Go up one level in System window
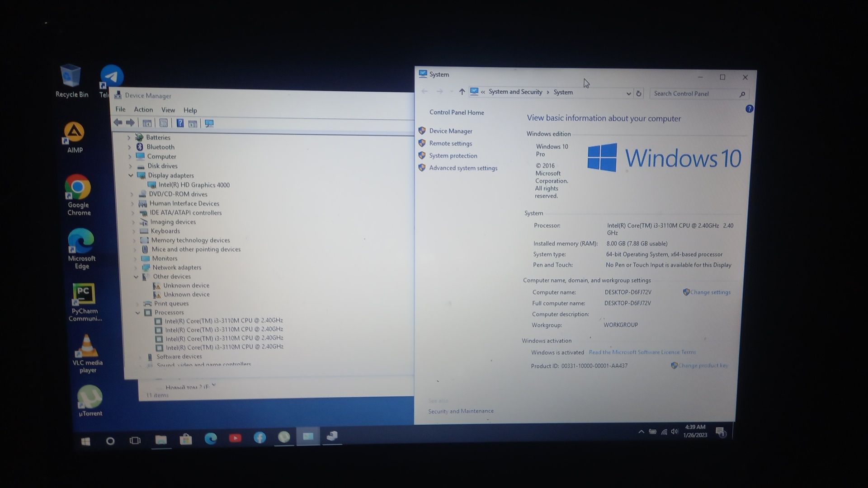This screenshot has width=868, height=488. point(462,92)
